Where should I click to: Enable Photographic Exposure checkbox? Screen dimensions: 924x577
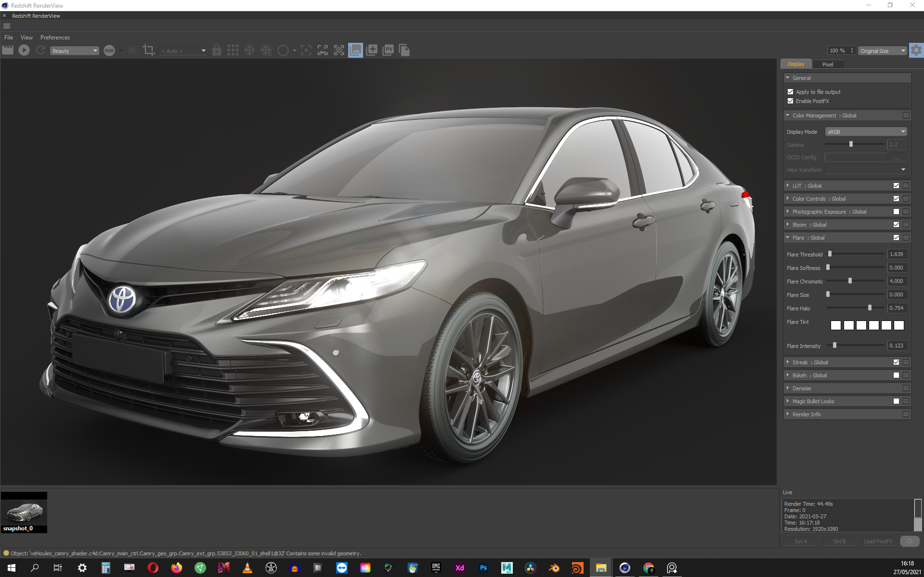(x=896, y=212)
